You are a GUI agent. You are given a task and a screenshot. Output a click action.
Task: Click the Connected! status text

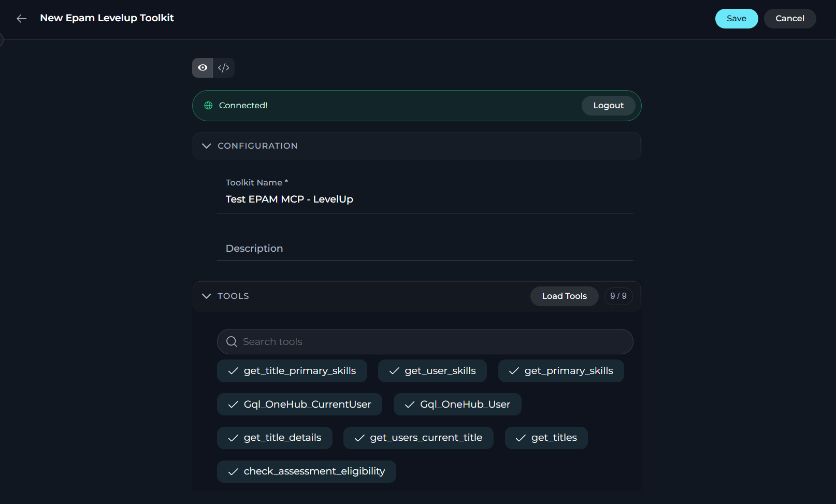coord(243,106)
